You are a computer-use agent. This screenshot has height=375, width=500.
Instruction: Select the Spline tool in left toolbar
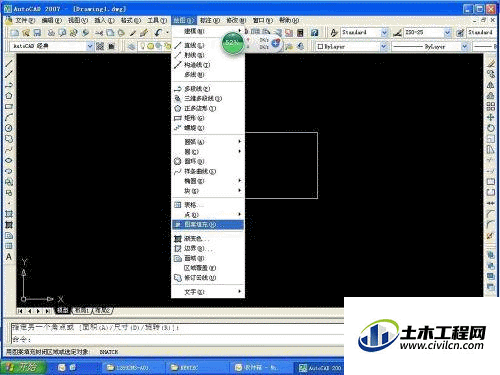[9, 150]
